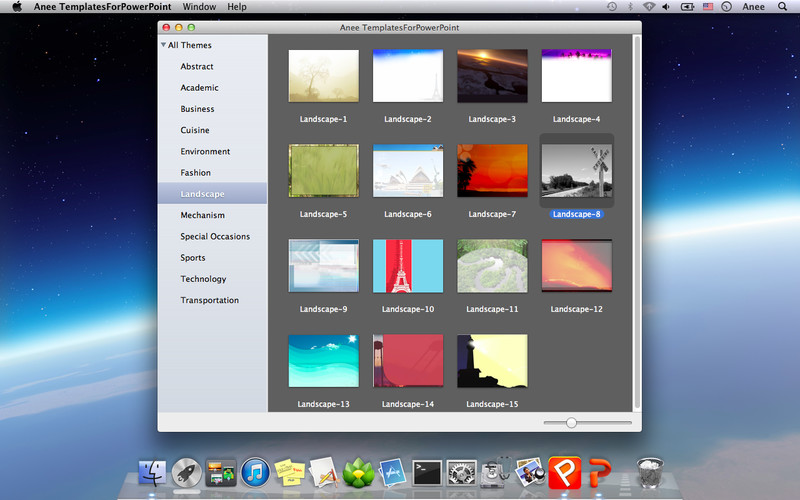This screenshot has height=500, width=800.
Task: Select the Landscape-5 green grass thumbnail
Action: 323,170
